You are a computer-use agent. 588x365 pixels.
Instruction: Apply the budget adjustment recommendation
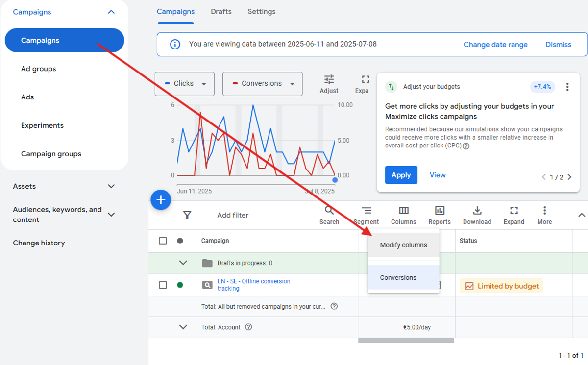[x=401, y=175]
